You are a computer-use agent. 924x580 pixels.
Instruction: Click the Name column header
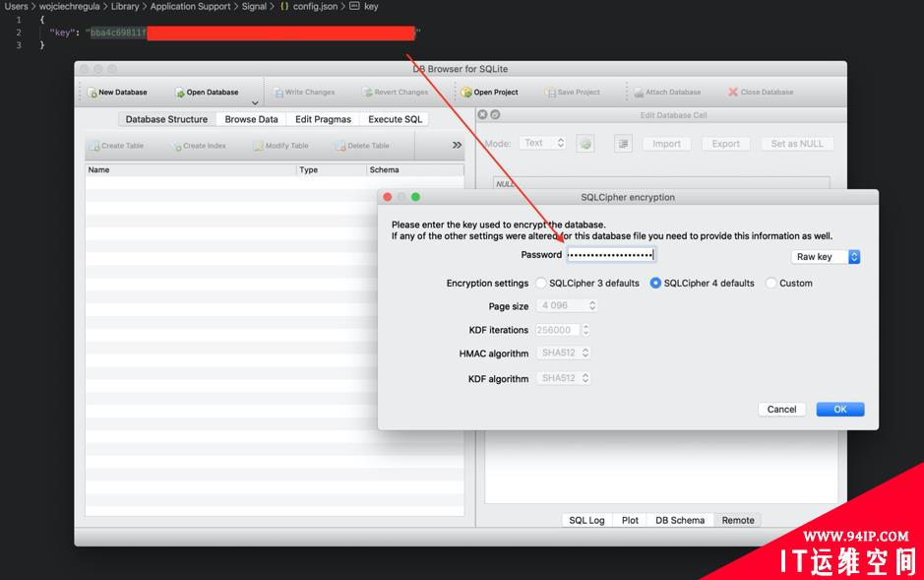[x=190, y=169]
